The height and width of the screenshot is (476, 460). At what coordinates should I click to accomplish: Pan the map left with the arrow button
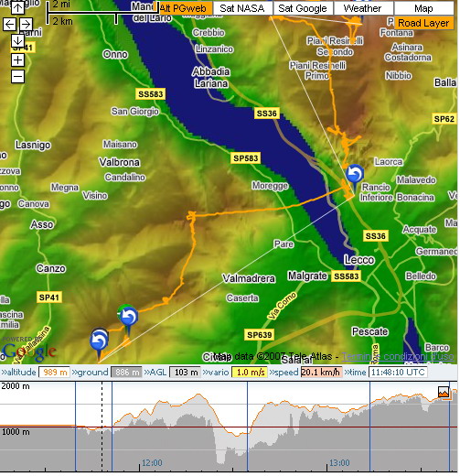click(x=9, y=24)
